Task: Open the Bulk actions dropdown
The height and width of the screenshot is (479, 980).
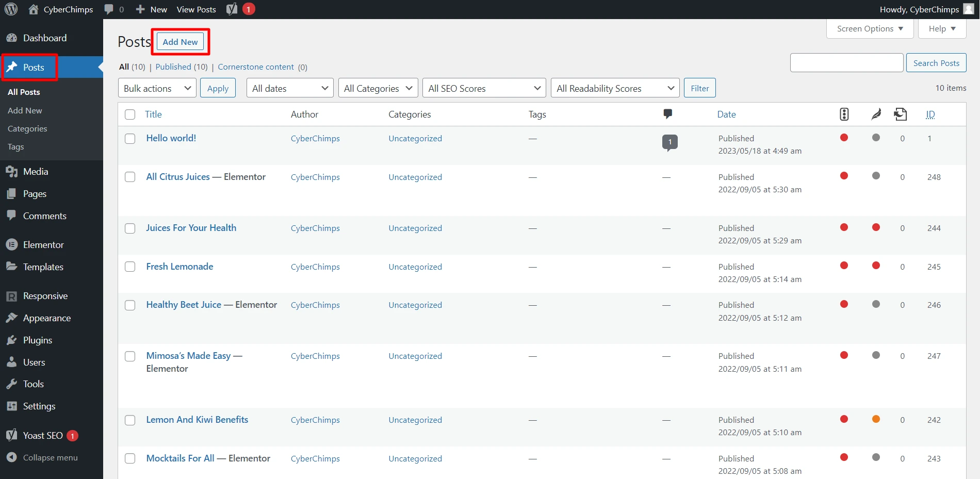Action: (157, 88)
